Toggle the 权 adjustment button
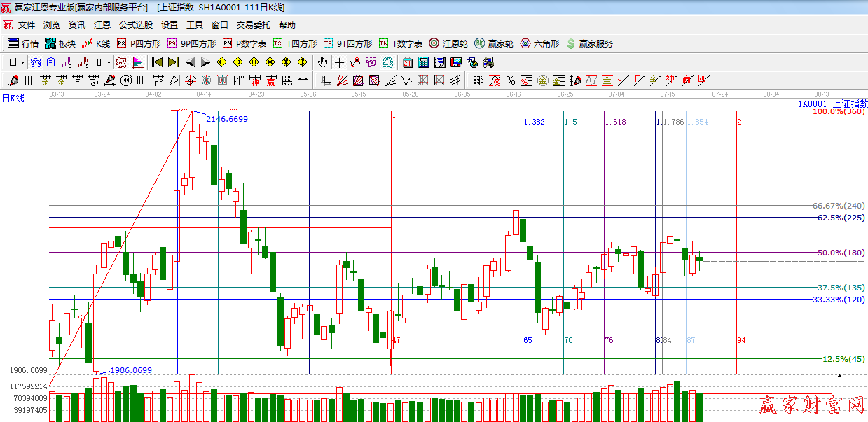 (121, 62)
